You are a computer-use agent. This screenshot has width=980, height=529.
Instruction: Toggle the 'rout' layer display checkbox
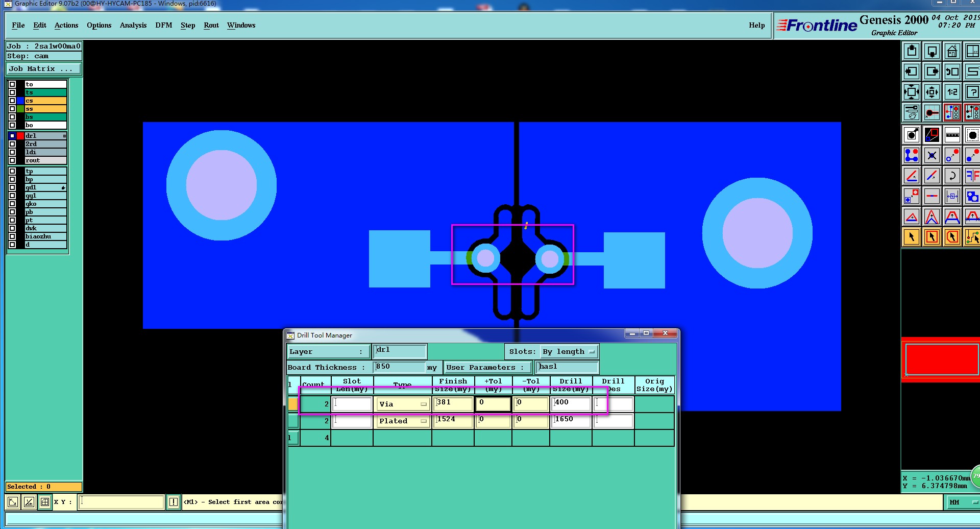[12, 160]
